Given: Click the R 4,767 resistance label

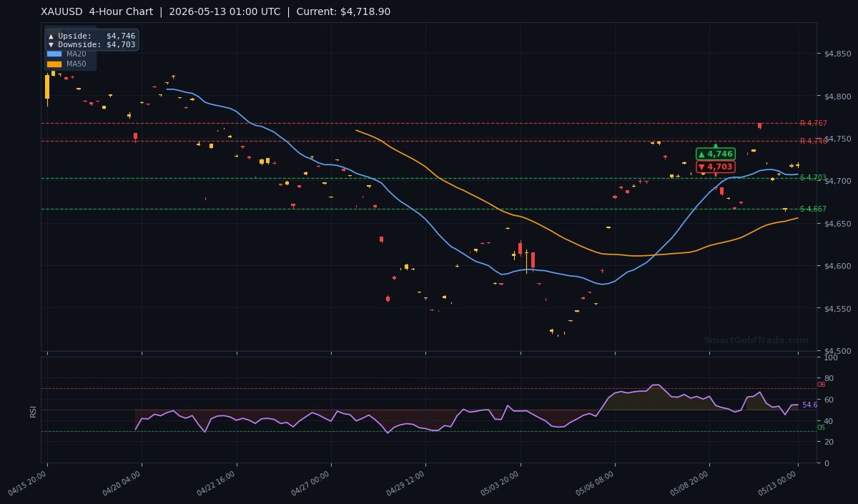Looking at the screenshot, I should pyautogui.click(x=814, y=123).
